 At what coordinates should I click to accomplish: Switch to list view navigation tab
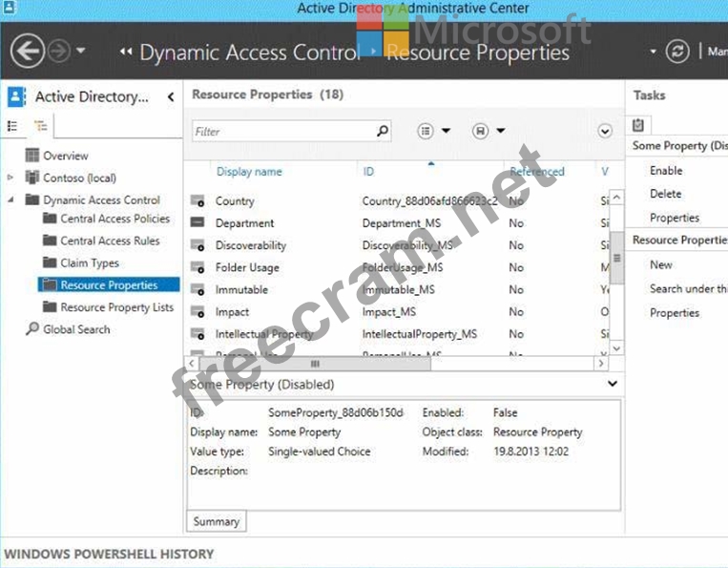[13, 126]
